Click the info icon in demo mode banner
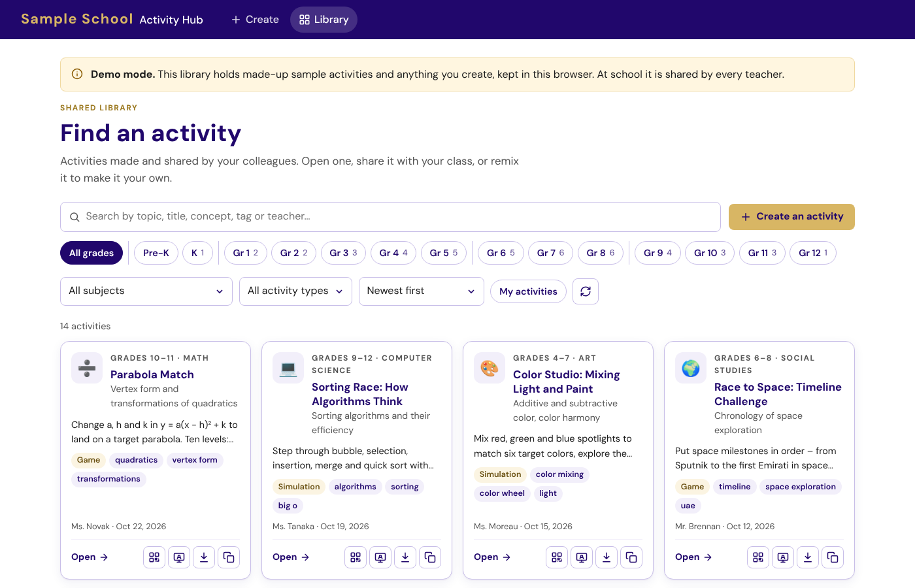 (x=77, y=74)
